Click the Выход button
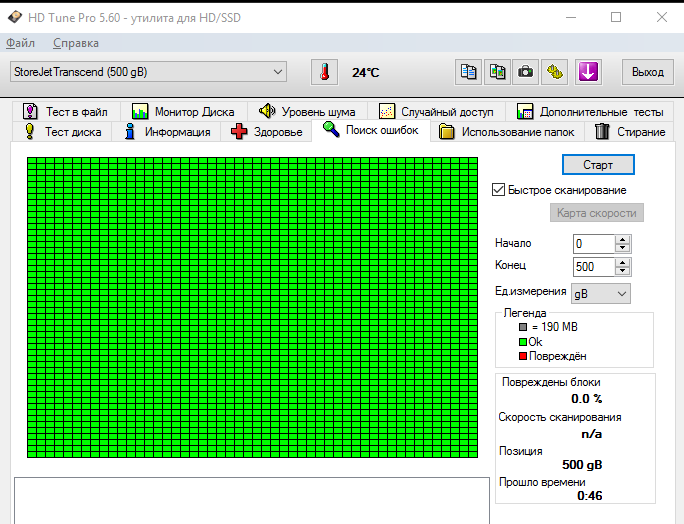The height and width of the screenshot is (524, 684). 648,72
